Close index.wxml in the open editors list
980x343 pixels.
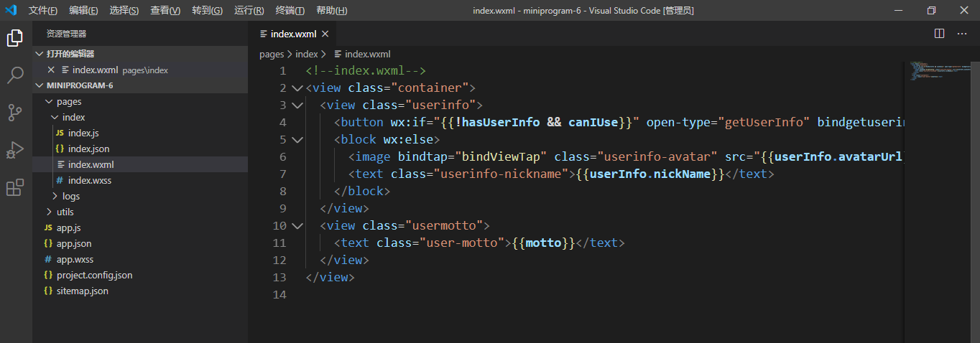click(x=51, y=70)
